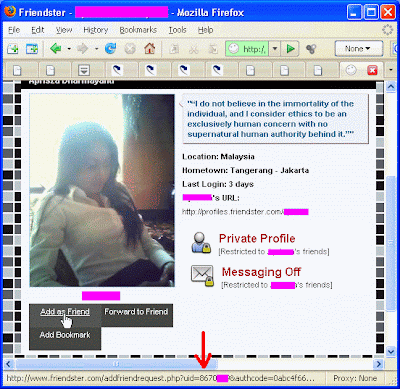Open the Bookmarks menu
400x389 pixels.
[x=138, y=30]
